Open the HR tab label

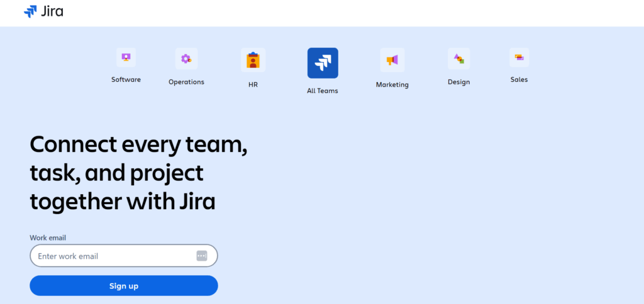pyautogui.click(x=253, y=85)
